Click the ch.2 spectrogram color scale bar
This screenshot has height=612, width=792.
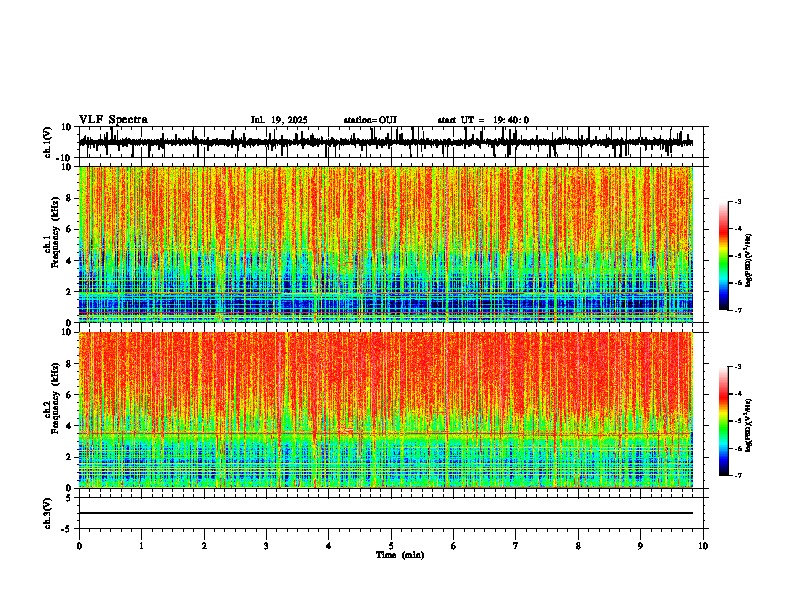tap(724, 421)
